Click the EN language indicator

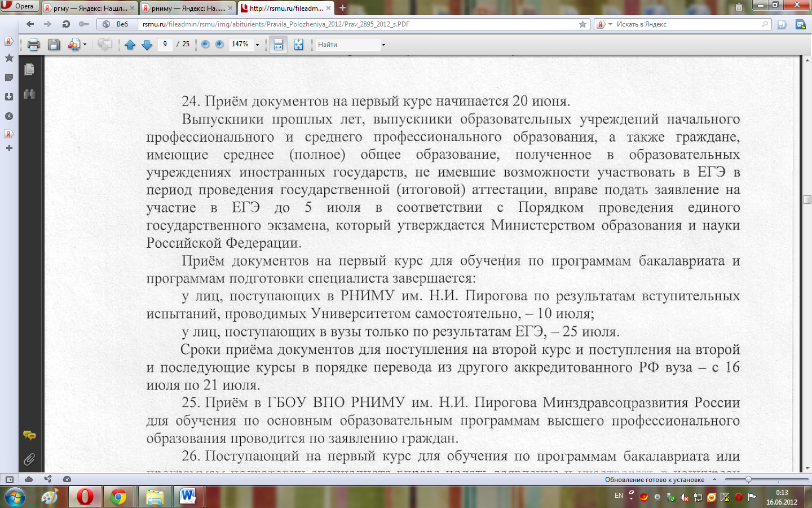619,496
